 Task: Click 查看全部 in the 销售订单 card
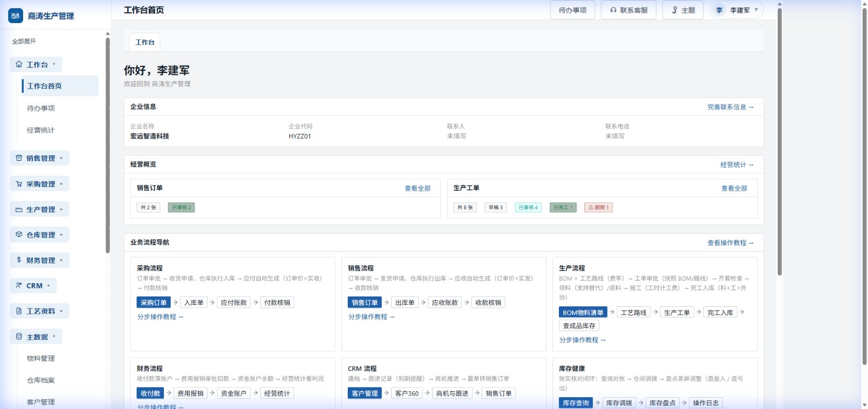(418, 189)
